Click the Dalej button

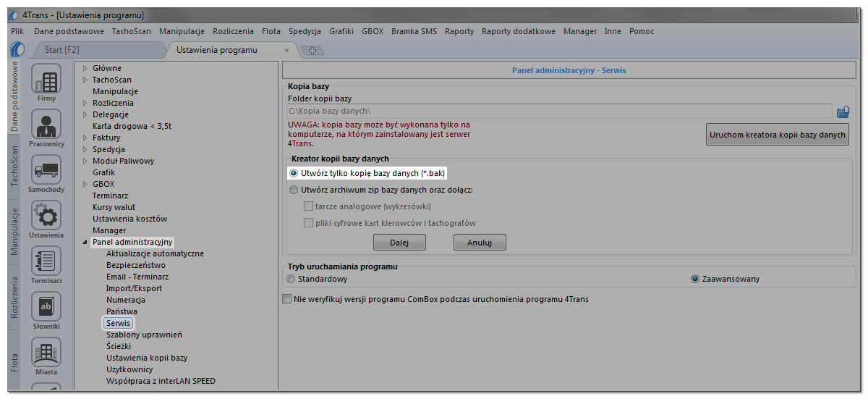pyautogui.click(x=399, y=243)
